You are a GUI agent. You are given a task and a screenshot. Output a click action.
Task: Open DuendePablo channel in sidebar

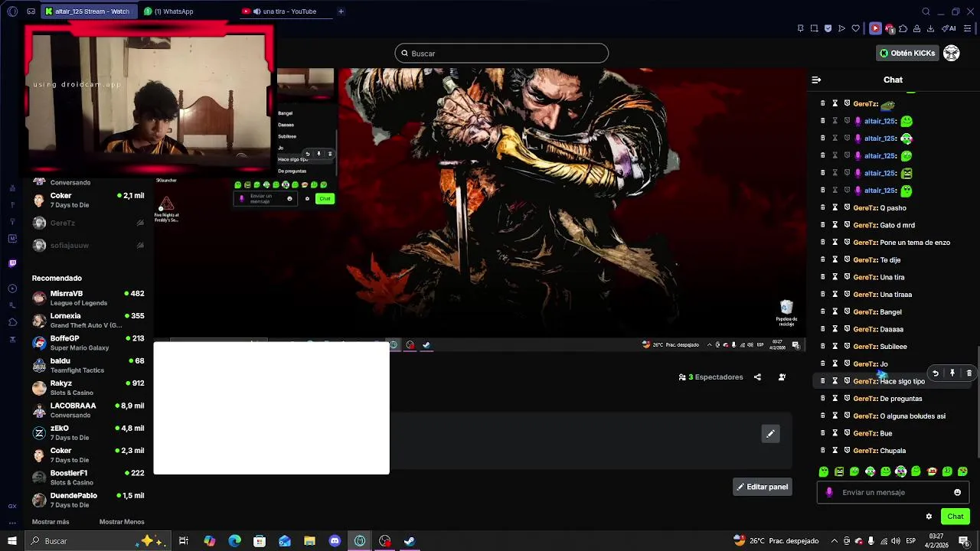[x=88, y=500]
